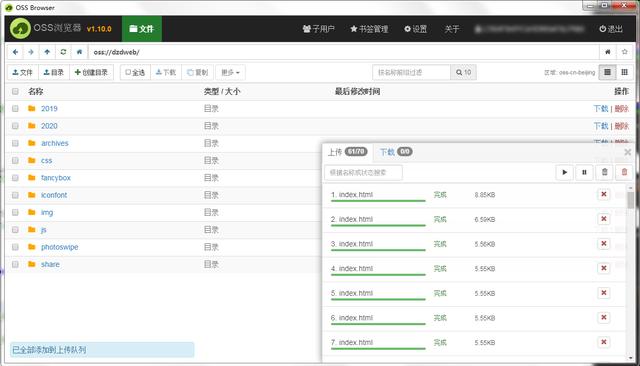Click the 复制 toolbar button
640x366 pixels.
[x=198, y=72]
